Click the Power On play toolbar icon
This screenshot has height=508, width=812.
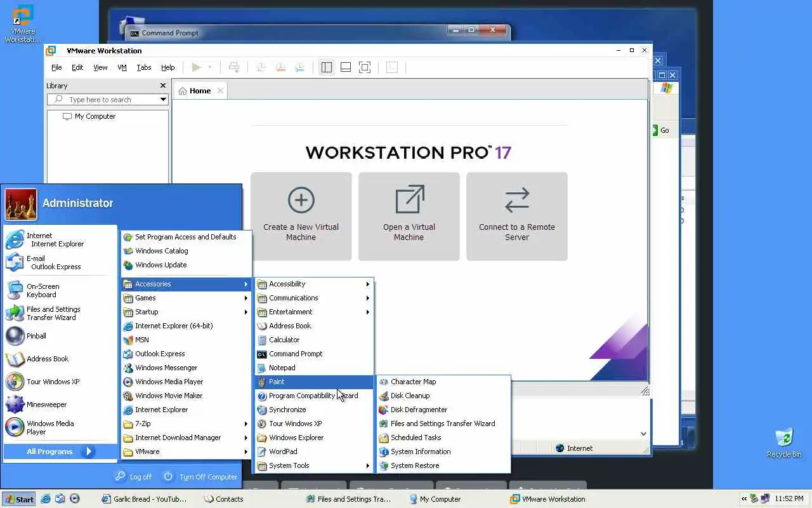tap(197, 67)
